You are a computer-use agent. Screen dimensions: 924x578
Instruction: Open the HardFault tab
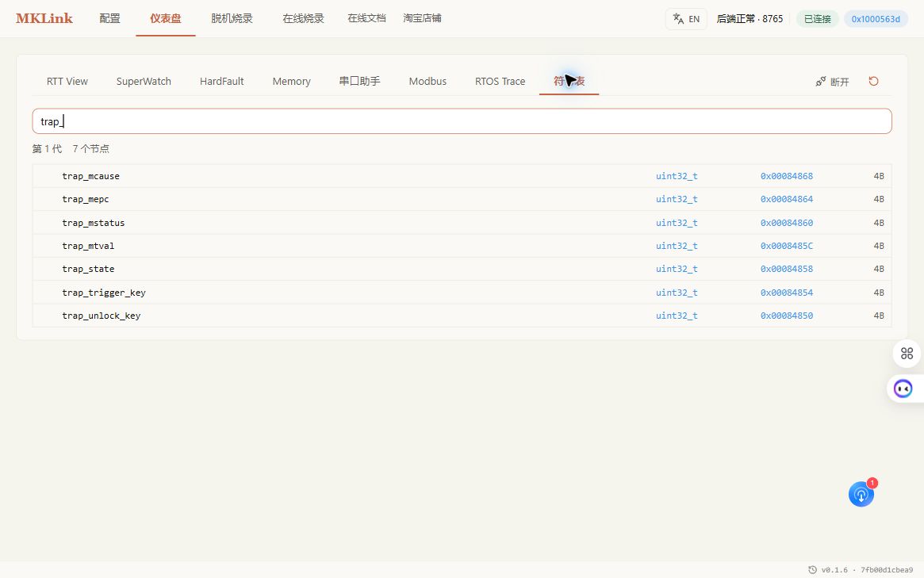(x=221, y=82)
